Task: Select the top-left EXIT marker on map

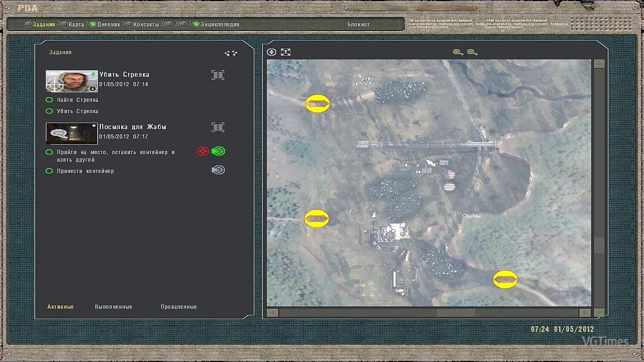Action: [317, 104]
